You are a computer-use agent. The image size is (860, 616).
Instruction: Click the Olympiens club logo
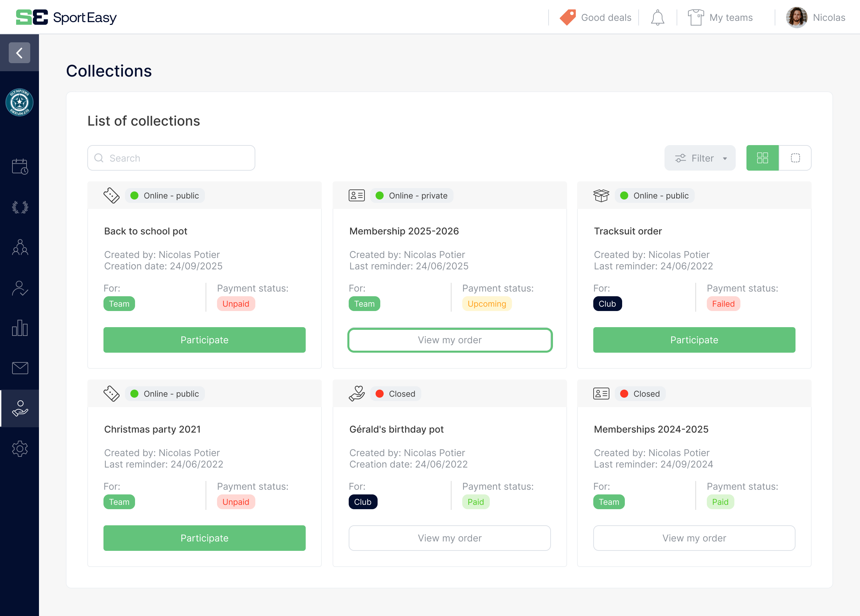coord(19,102)
